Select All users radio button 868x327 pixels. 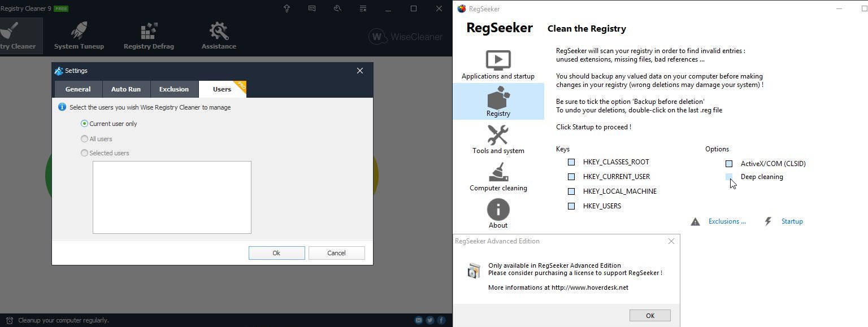(84, 139)
